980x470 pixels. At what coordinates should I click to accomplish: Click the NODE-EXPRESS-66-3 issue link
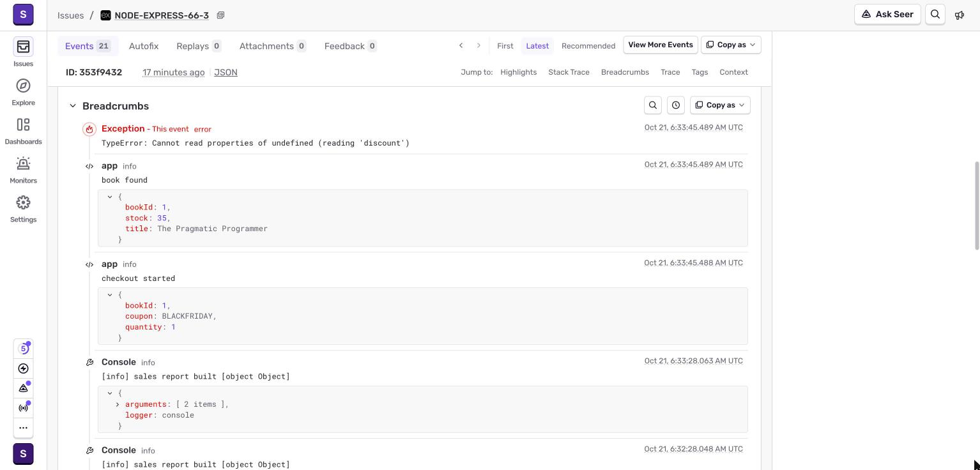tap(162, 15)
